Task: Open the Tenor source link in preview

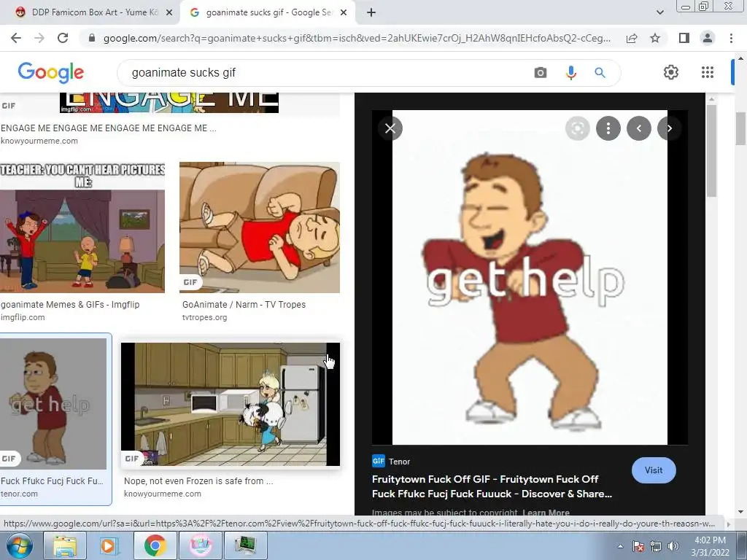Action: [391, 462]
